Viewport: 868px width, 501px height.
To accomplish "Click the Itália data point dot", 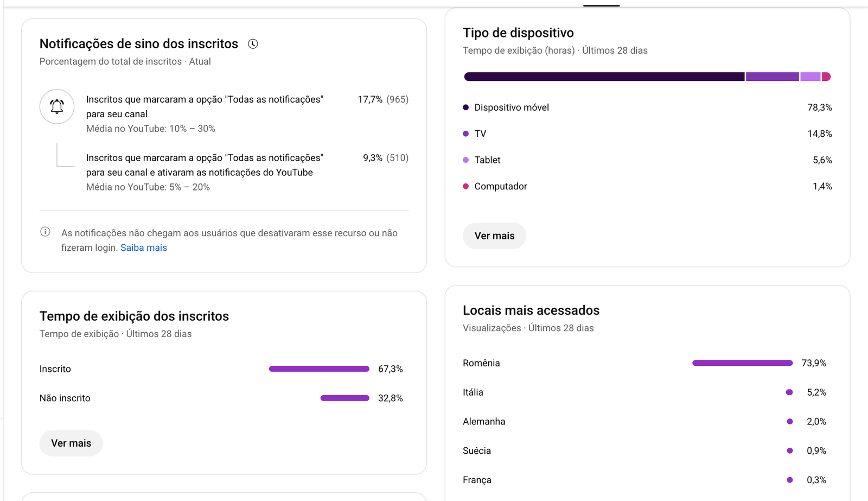I will pyautogui.click(x=789, y=392).
